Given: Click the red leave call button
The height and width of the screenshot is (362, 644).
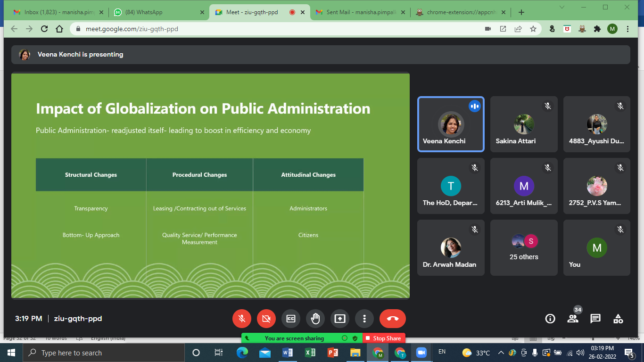Looking at the screenshot, I should coord(392,319).
